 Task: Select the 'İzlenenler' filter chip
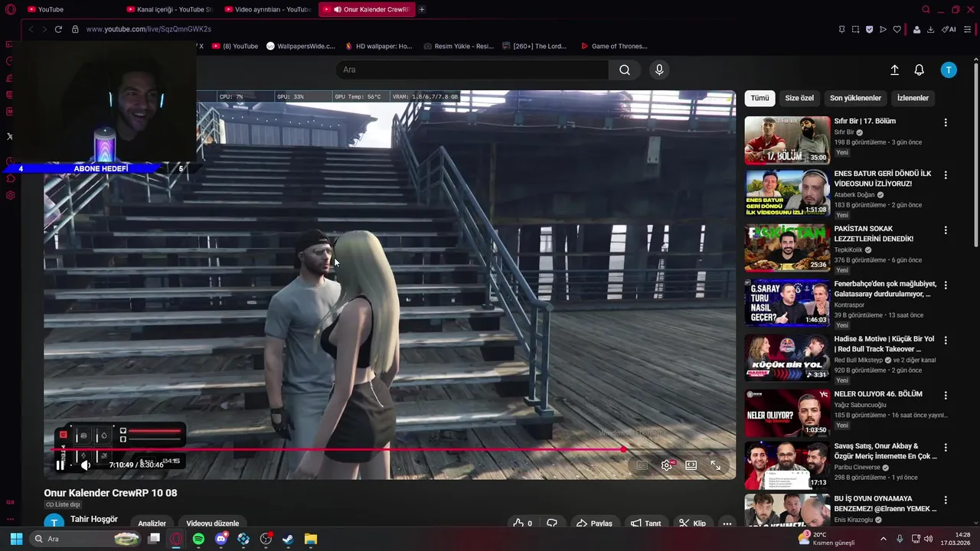click(x=913, y=98)
